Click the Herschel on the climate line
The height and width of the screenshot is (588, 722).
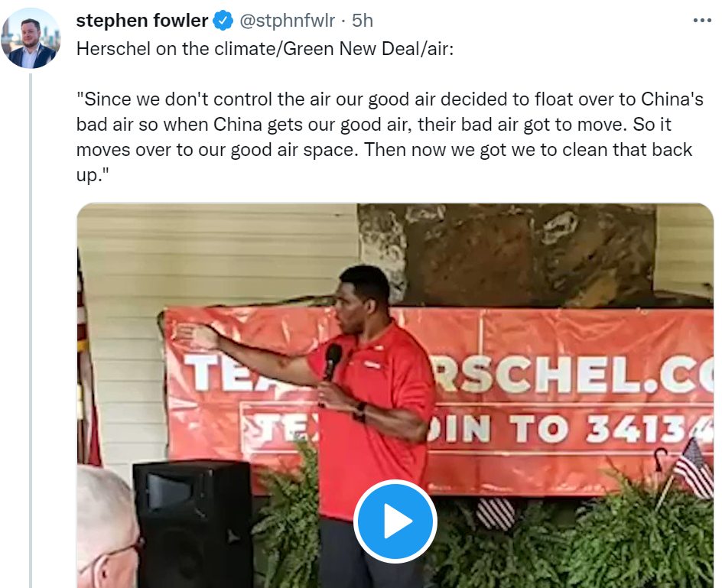[x=265, y=48]
